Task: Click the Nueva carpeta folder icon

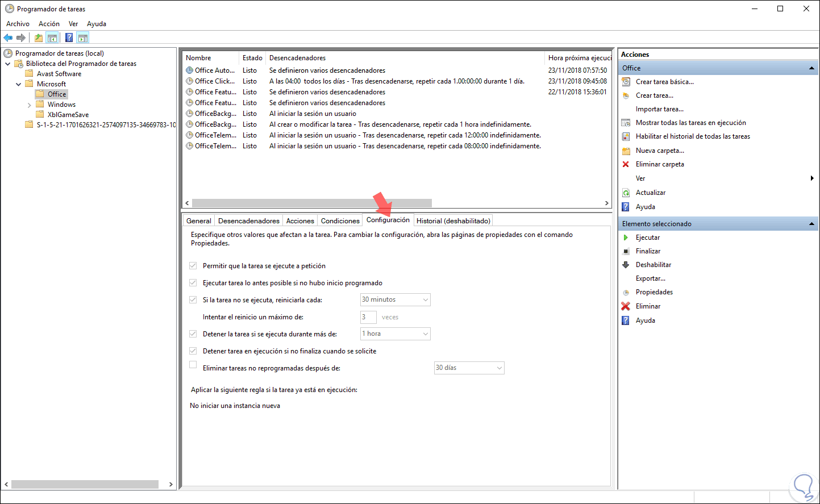Action: [626, 151]
